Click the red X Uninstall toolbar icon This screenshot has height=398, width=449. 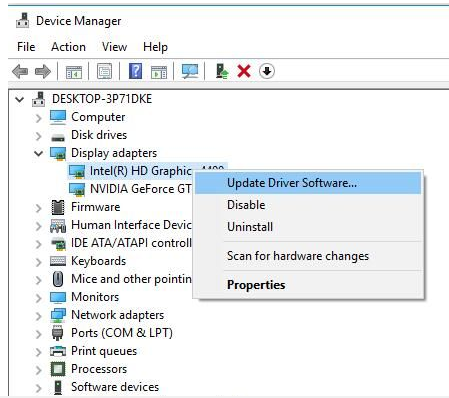tap(244, 71)
